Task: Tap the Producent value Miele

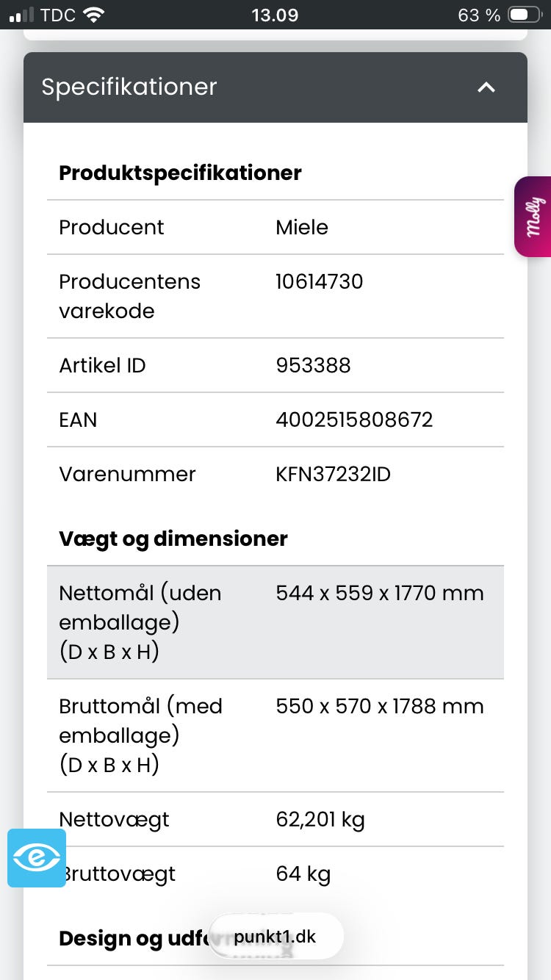Action: 302,227
